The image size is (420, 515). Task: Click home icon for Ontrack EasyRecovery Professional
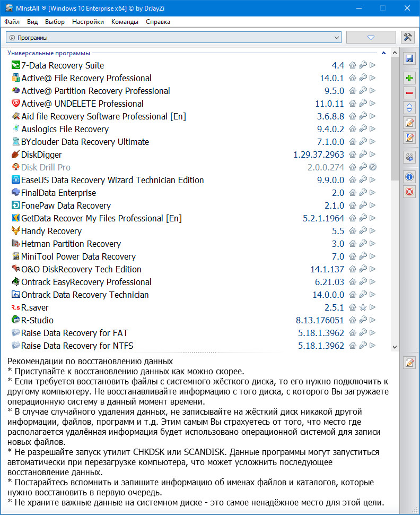coord(353,282)
